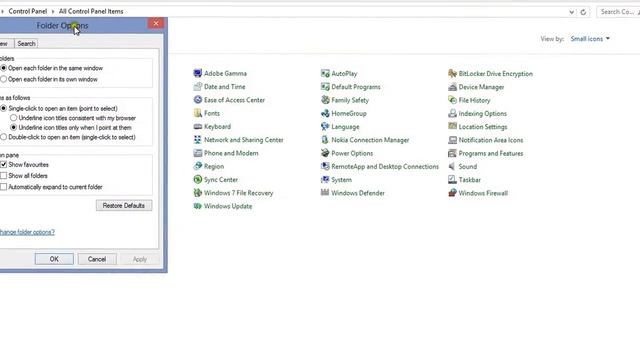Open Ease of Access Center icon
Viewport: 640px width, 360px height.
198,100
